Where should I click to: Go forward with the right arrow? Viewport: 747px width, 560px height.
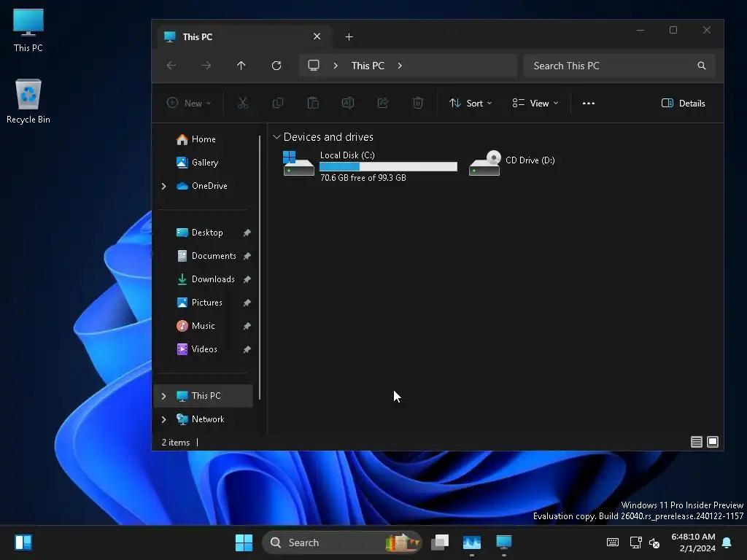point(206,66)
